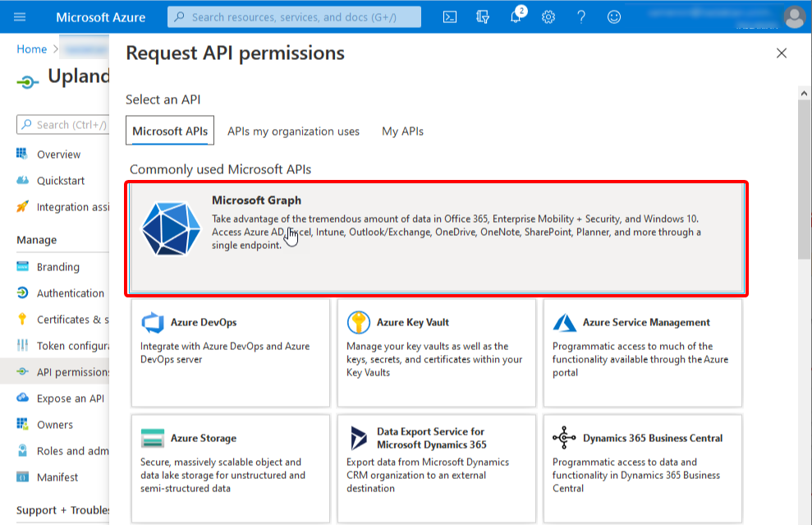Image resolution: width=812 pixels, height=525 pixels.
Task: Click the user account avatar
Action: [x=794, y=16]
